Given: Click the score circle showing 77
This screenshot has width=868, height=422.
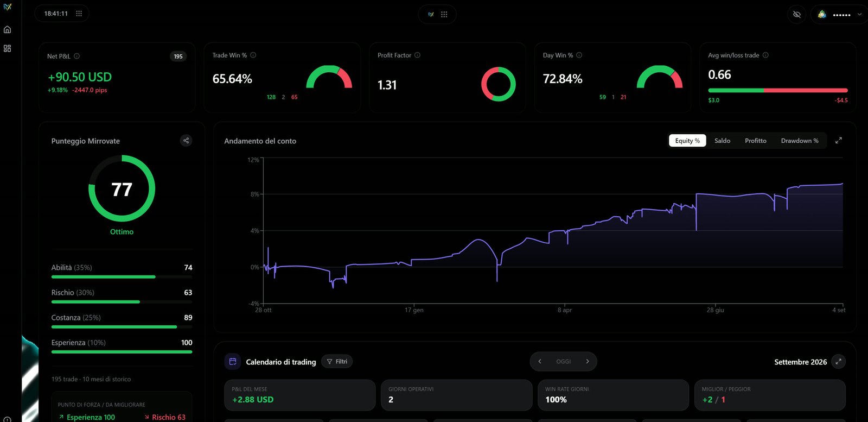Looking at the screenshot, I should (122, 188).
